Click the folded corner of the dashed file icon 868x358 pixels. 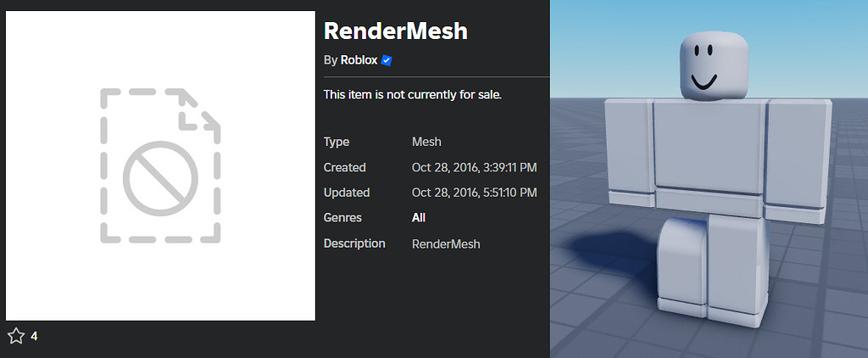point(200,112)
